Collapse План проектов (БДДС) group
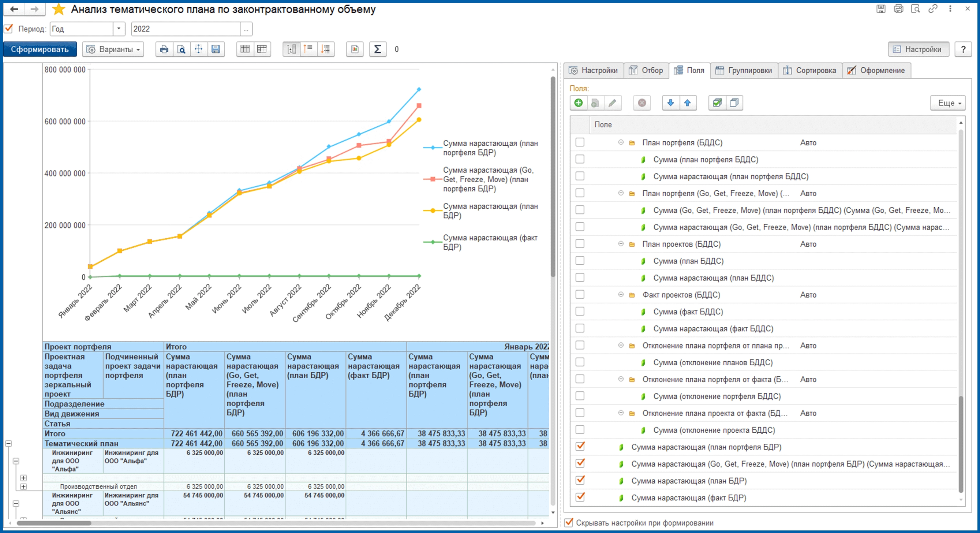The image size is (980, 533). [x=621, y=244]
